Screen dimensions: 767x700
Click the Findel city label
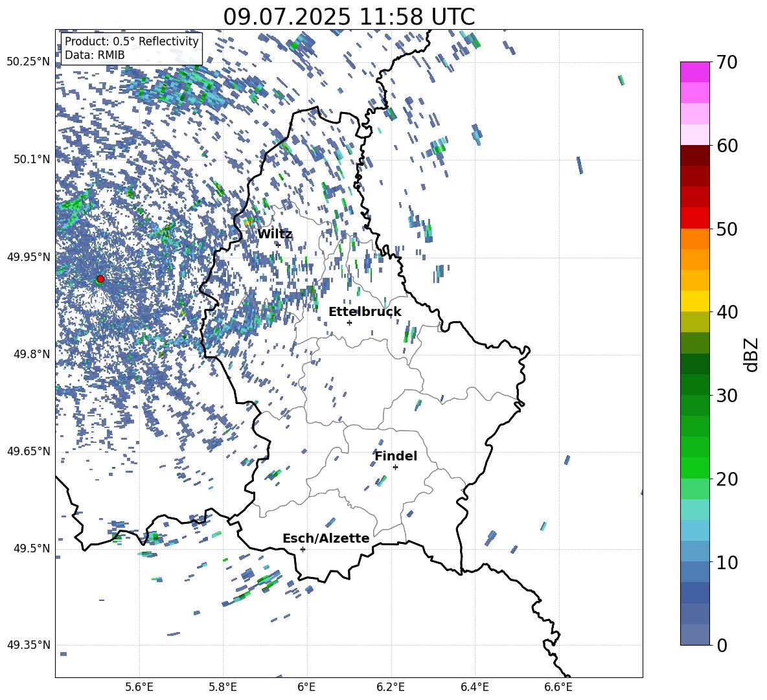coord(396,456)
